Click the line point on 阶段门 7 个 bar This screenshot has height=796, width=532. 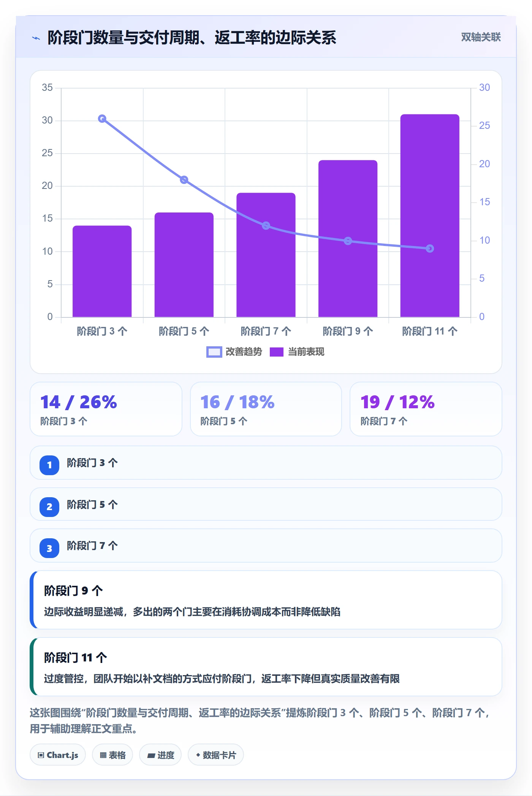pyautogui.click(x=266, y=226)
